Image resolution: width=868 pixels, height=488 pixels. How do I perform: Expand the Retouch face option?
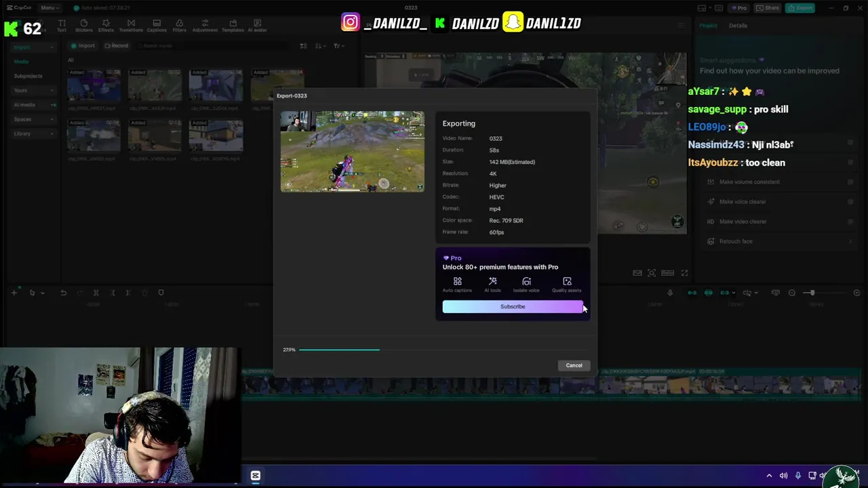click(x=850, y=242)
